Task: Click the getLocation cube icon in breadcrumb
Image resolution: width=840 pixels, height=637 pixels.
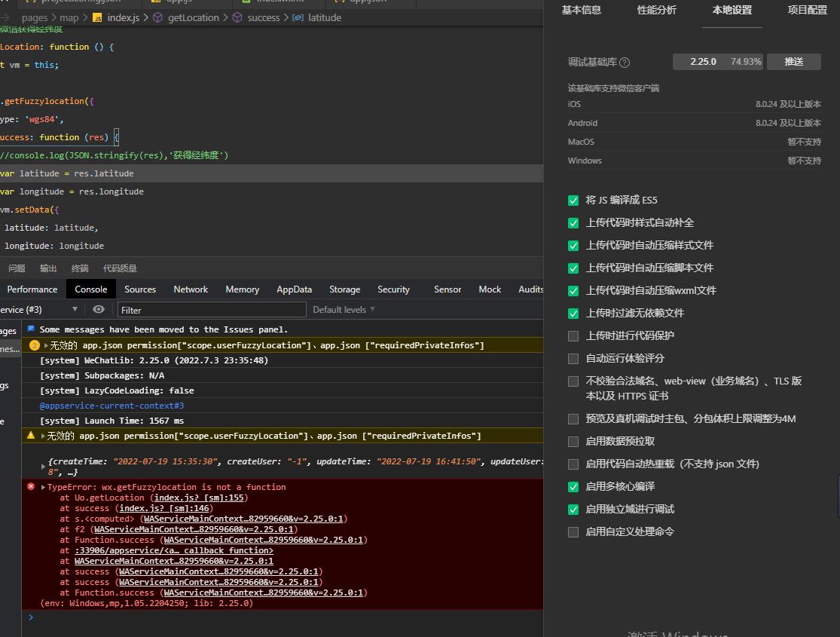Action: click(x=157, y=17)
